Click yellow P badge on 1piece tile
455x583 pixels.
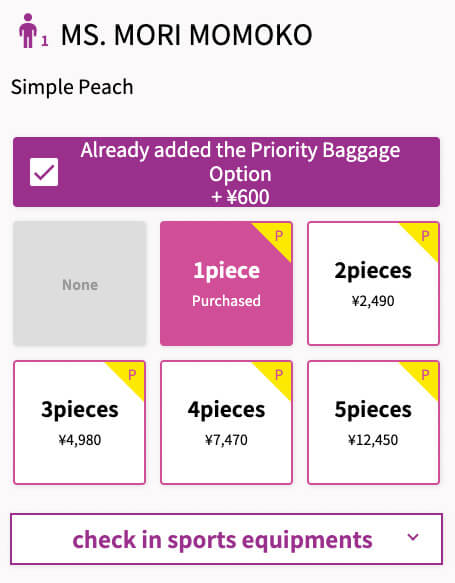point(277,237)
